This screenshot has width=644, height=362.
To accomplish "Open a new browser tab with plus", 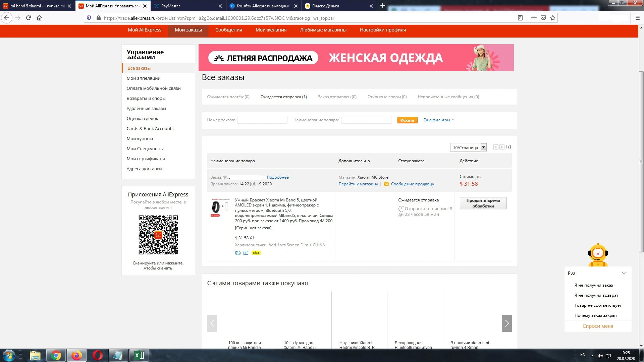I will (x=382, y=6).
